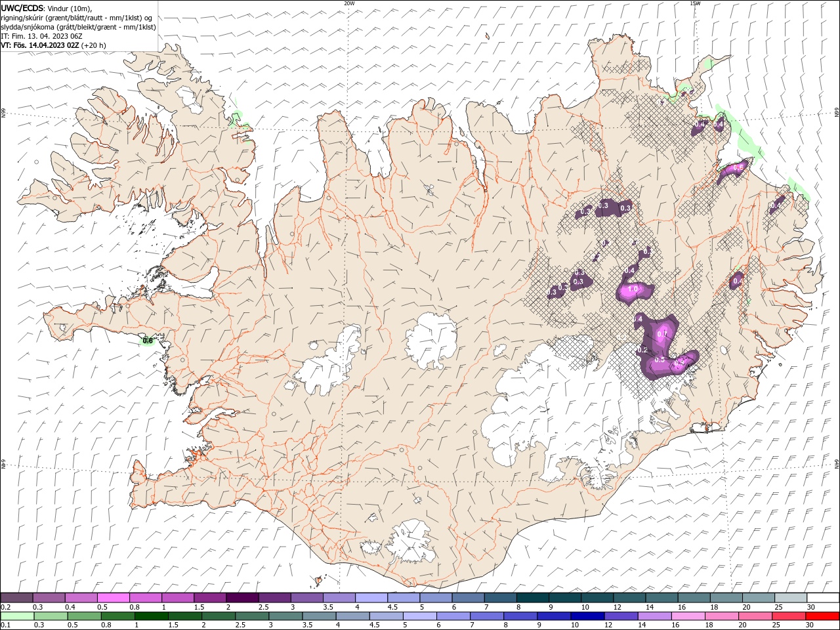Click the 1.0 snowfall value on the map
This screenshot has width=840, height=630.
coord(633,289)
